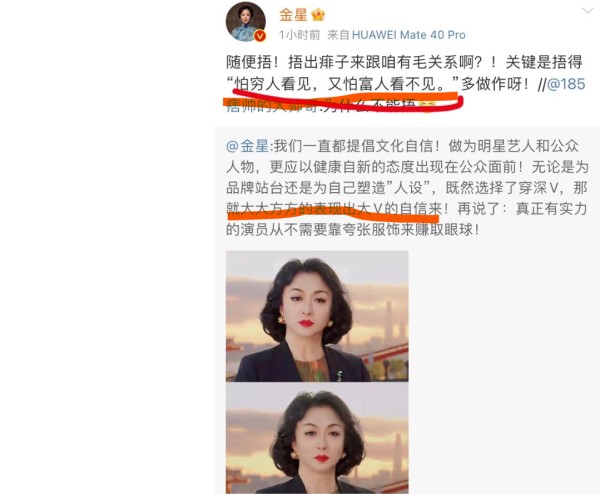This screenshot has width=600, height=494.
Task: Open the 痞帅的大师哥 mention text
Action: click(272, 106)
